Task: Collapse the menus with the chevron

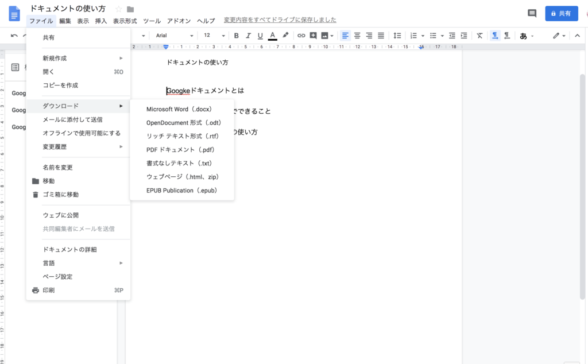Action: click(x=577, y=36)
